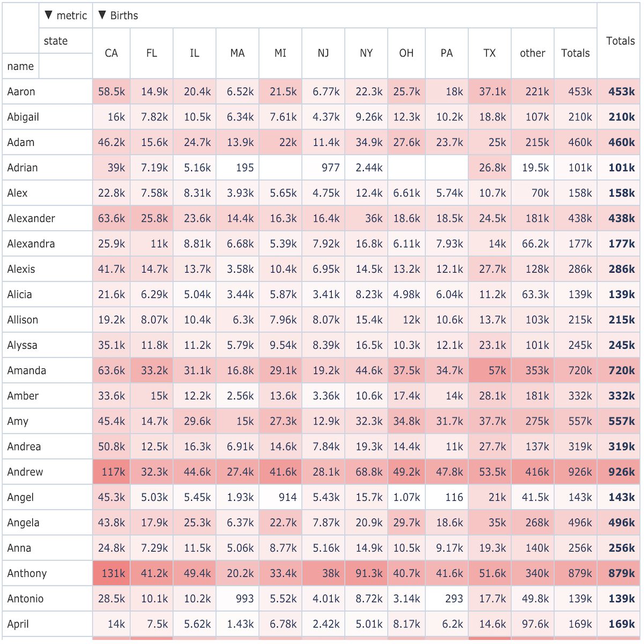Select Adrian's empty MI cell
Viewport: 644px width, 644px height.
click(x=280, y=167)
